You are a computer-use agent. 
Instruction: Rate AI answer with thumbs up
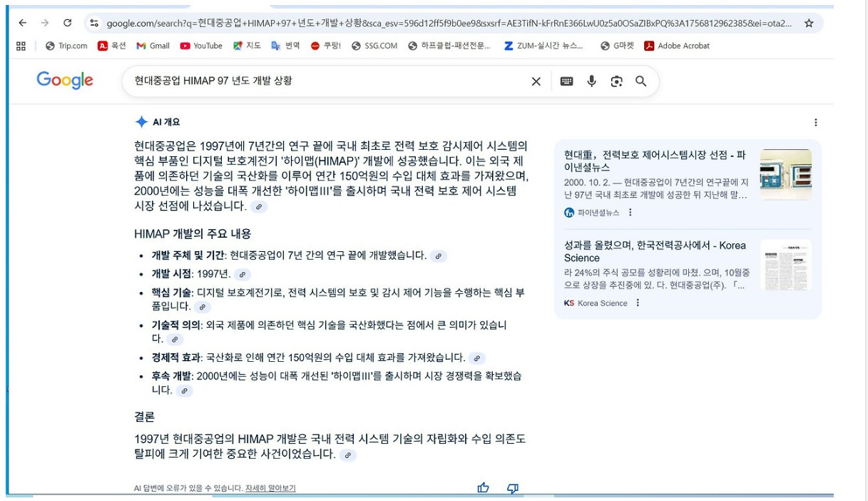(x=484, y=488)
